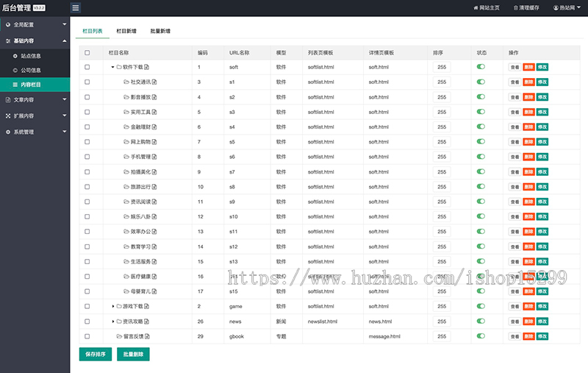Click the page icon next to 旅游出行
Viewport: 588px width, 373px height.
click(154, 187)
